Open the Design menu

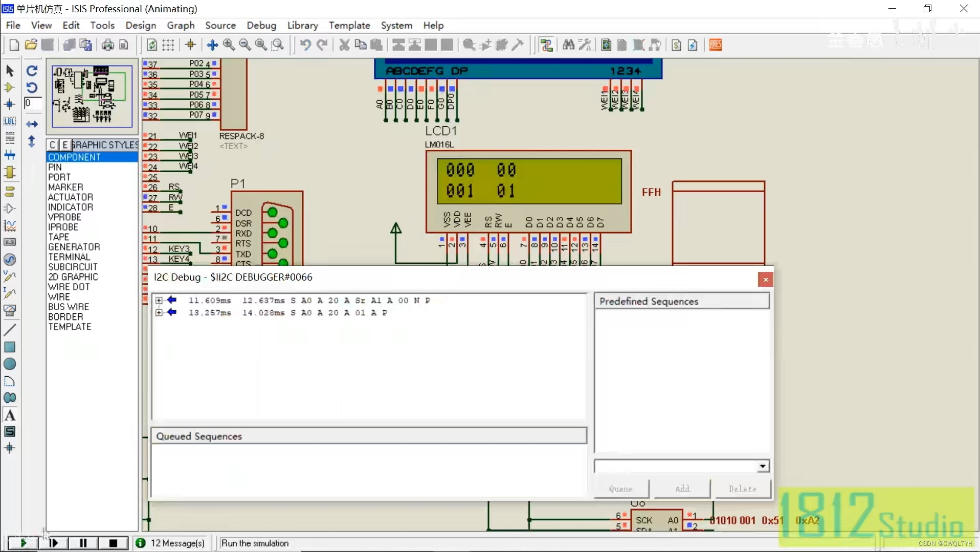tap(141, 25)
